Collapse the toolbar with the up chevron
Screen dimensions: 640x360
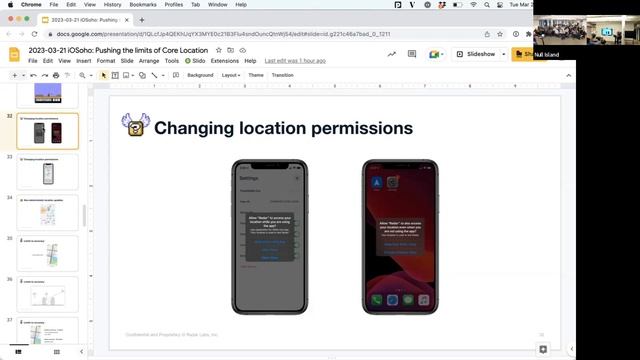pyautogui.click(x=569, y=76)
